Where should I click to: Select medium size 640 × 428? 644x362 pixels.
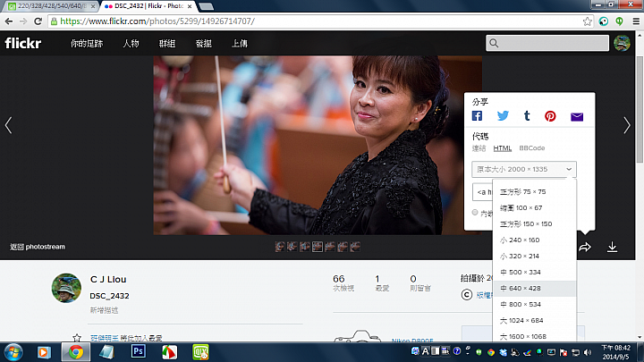click(534, 288)
